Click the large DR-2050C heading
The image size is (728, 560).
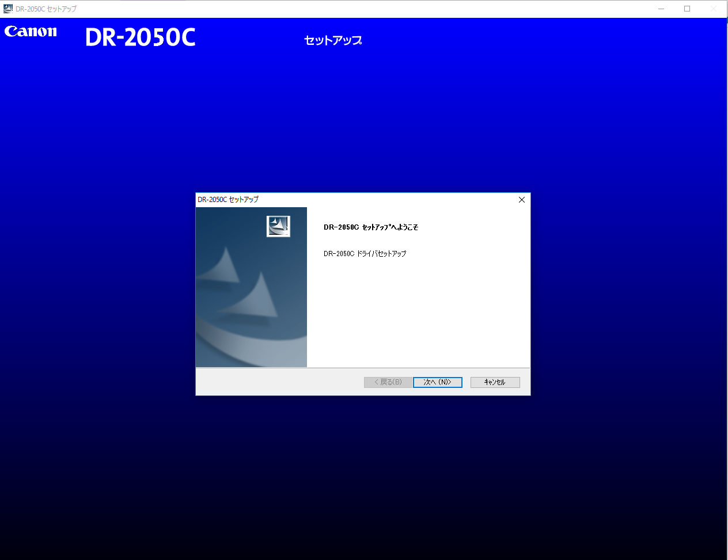pos(141,37)
